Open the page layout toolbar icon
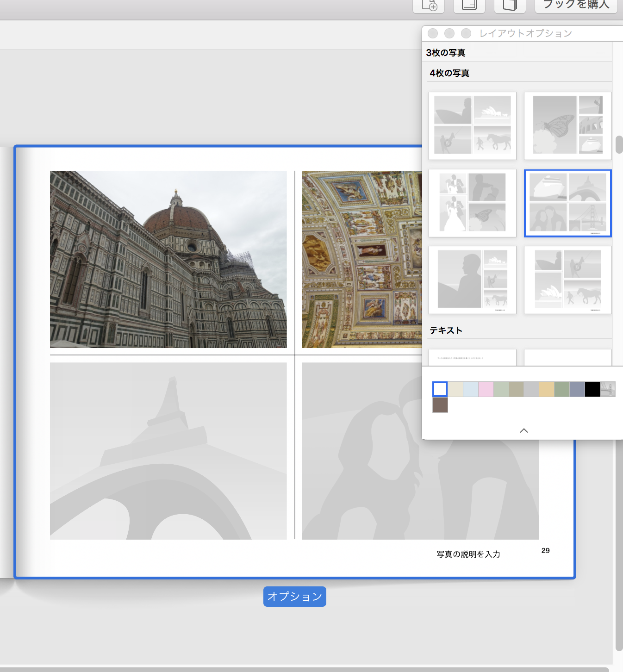Screen dimensions: 623x672 pos(469,5)
